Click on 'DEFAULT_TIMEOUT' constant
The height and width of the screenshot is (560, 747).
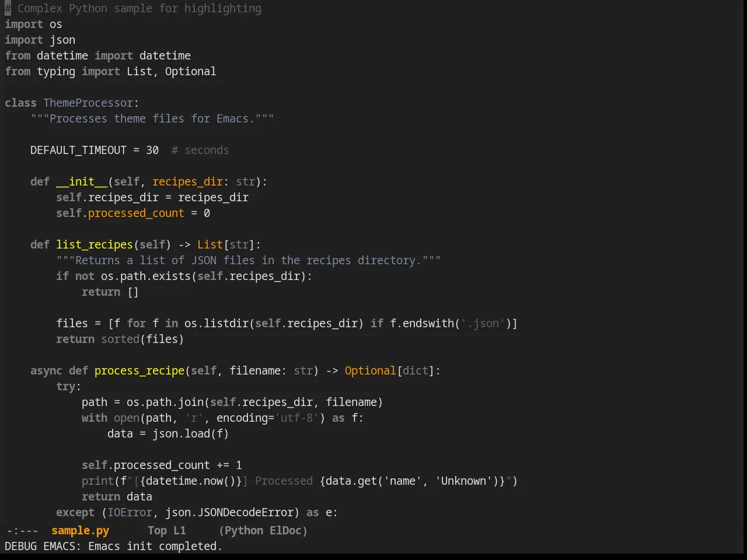(x=78, y=150)
